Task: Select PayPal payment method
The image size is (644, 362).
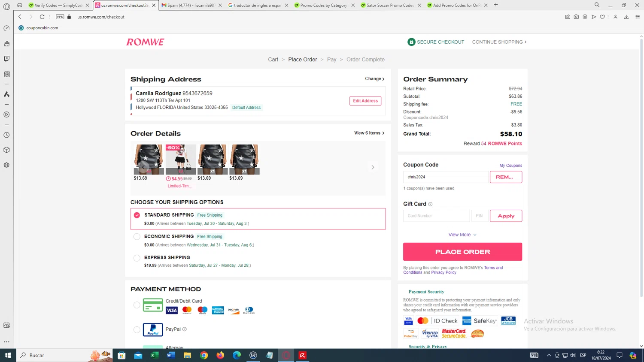Action: [137, 330]
